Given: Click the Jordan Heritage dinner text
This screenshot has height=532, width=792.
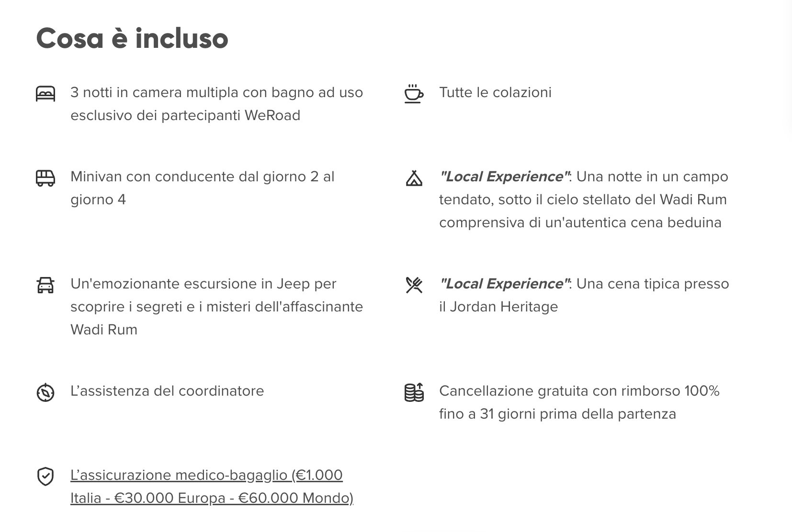Looking at the screenshot, I should pos(583,295).
